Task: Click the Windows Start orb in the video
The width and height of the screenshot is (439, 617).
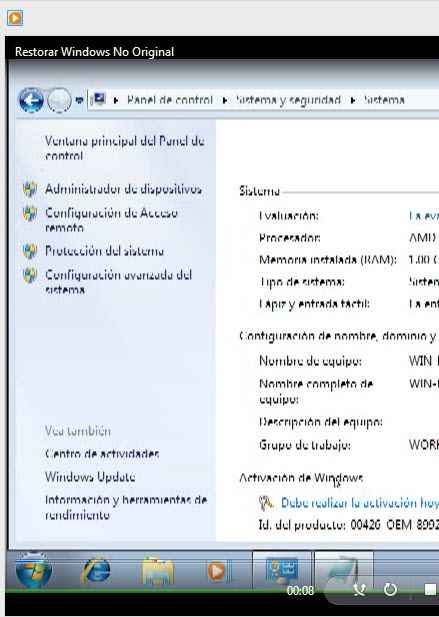Action: pos(33,569)
